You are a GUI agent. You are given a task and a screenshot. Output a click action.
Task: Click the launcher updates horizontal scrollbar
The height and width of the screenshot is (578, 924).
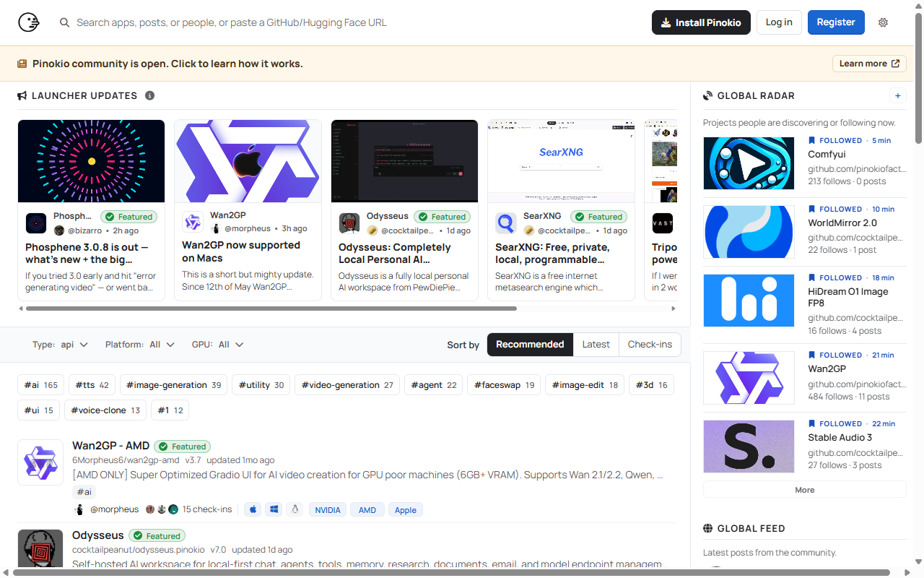tap(271, 309)
